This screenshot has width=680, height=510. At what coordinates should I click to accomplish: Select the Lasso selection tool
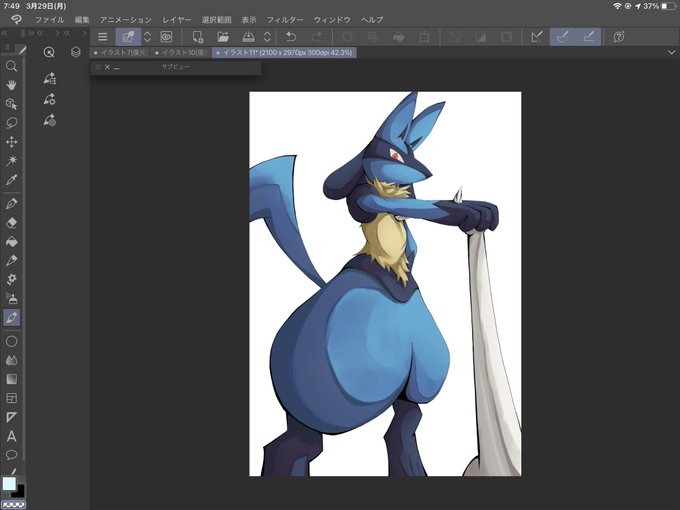(12, 123)
